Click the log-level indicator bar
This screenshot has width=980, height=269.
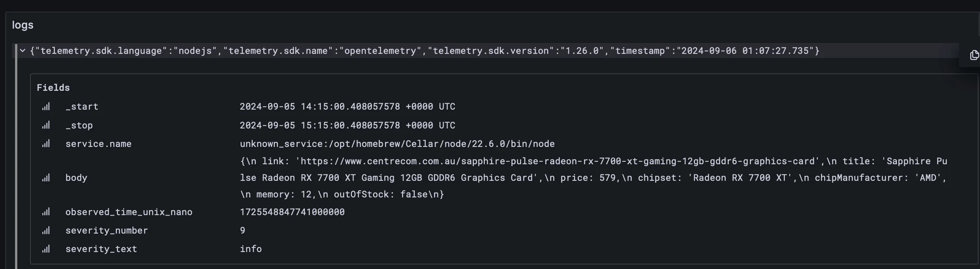point(17,153)
